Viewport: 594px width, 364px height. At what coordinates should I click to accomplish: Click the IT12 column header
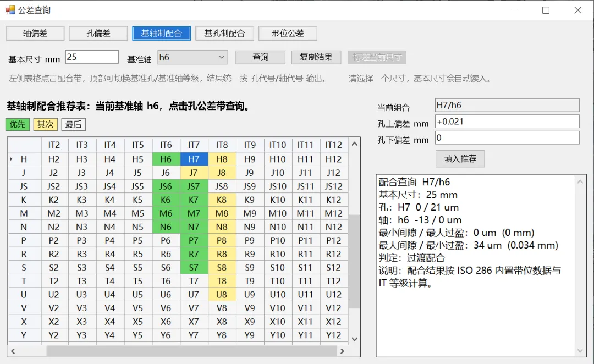tap(334, 145)
